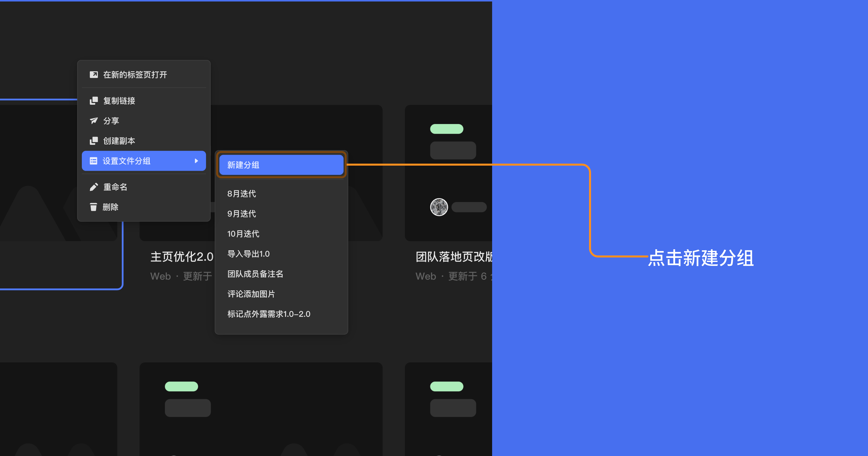Select the 10月迭代 group

coord(281,234)
